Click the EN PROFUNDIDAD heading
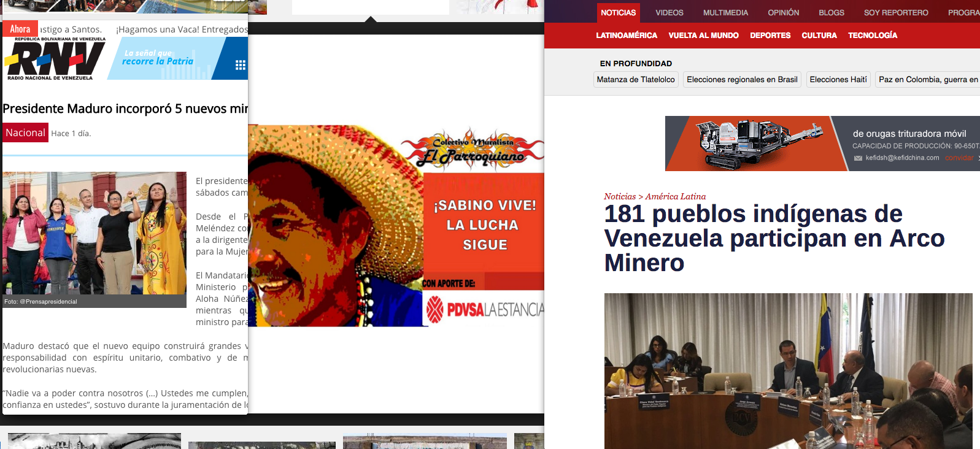Viewport: 980px width, 449px height. 636,64
